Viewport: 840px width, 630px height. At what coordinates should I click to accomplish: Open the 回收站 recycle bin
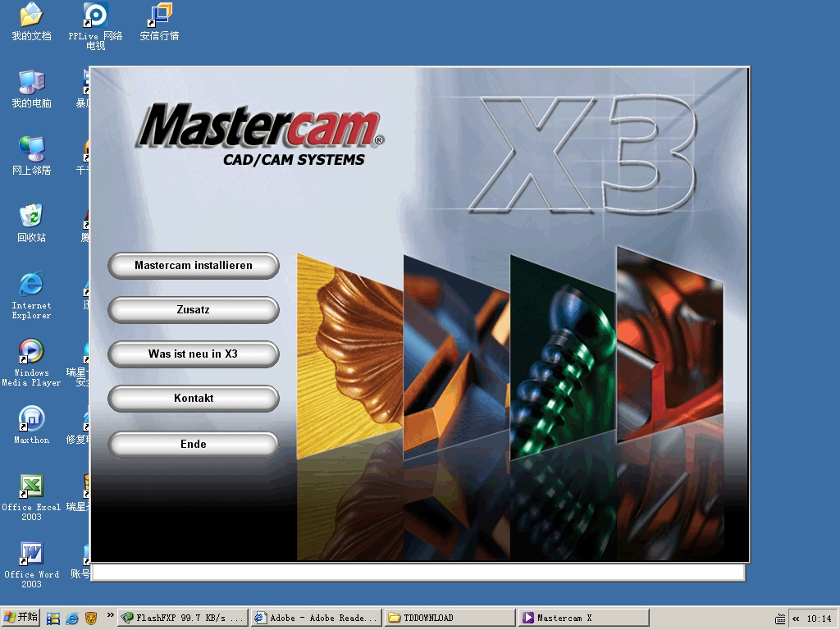32,223
